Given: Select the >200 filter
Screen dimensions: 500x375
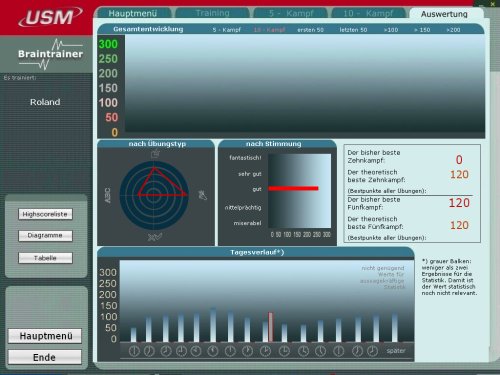Looking at the screenshot, I should pos(453,30).
